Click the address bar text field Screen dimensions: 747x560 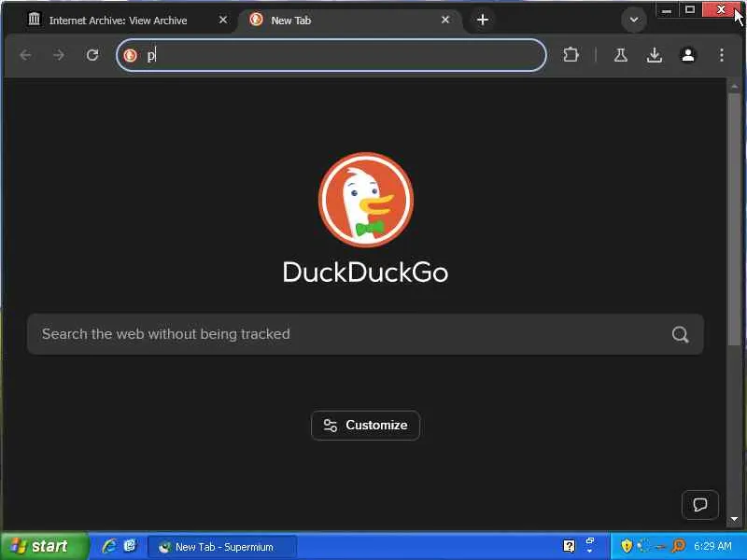(x=331, y=55)
